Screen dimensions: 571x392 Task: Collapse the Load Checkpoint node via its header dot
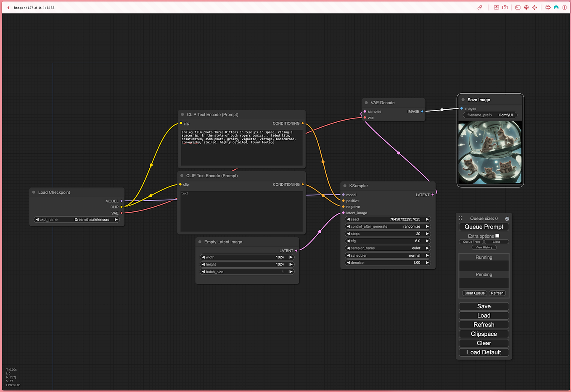(x=33, y=192)
